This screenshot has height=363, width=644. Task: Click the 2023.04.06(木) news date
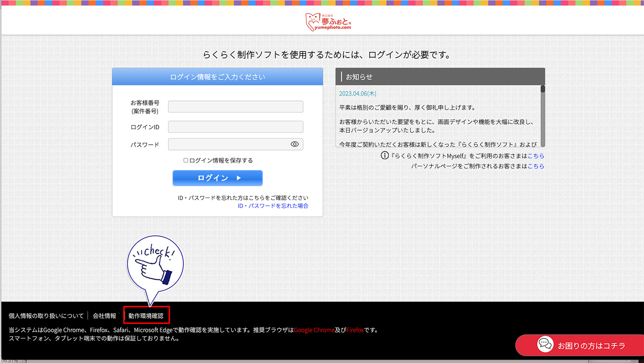click(358, 94)
